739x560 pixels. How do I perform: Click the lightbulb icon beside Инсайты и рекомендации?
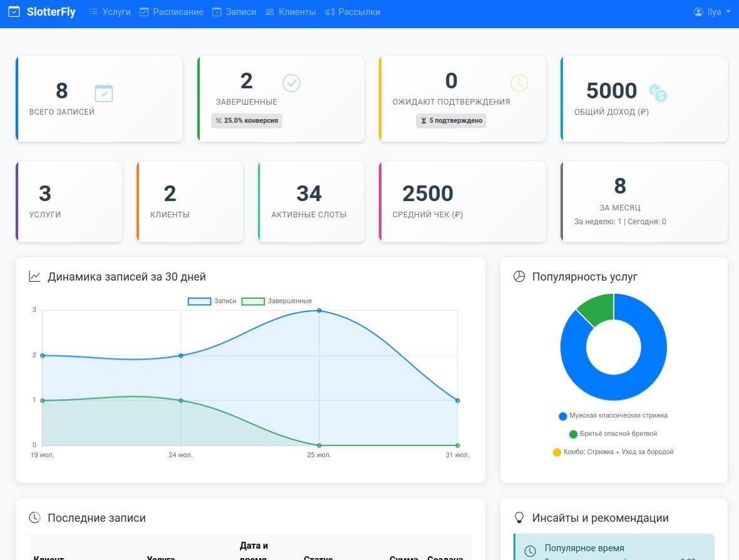[x=519, y=518]
